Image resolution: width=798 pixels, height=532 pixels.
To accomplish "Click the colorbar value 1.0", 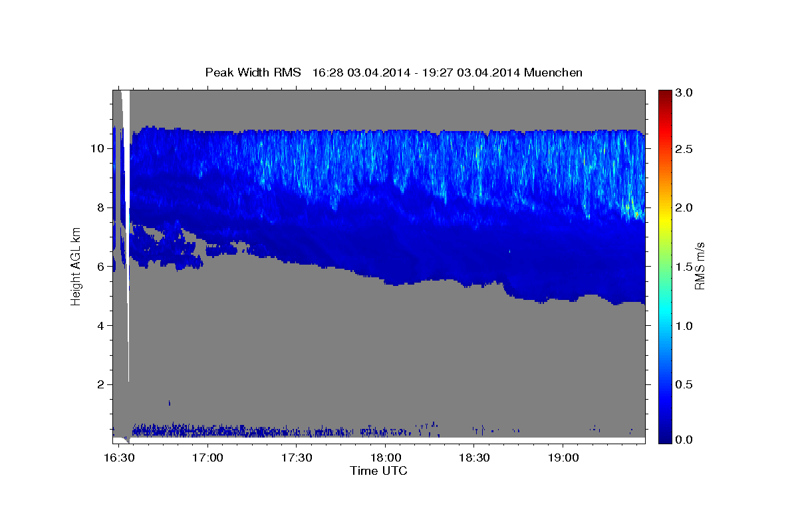I will click(x=685, y=325).
